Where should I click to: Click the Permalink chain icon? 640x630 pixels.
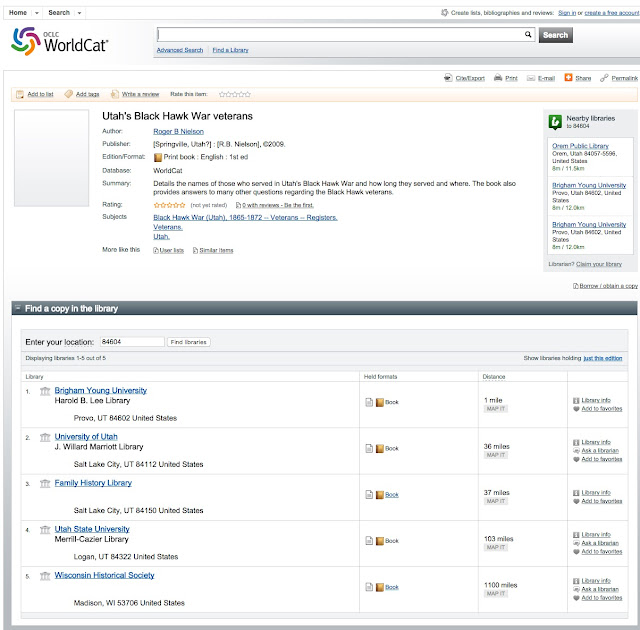[604, 78]
